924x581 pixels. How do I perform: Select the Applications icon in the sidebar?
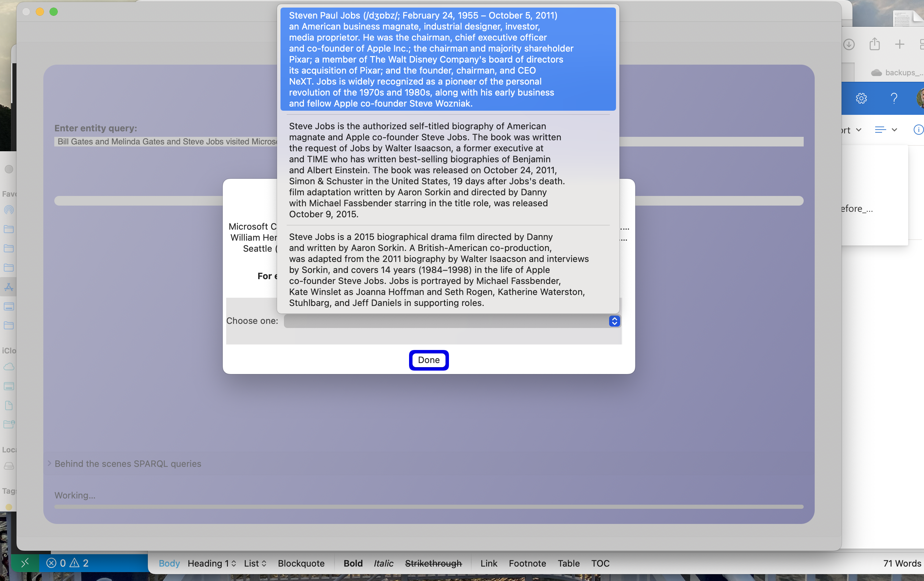tap(9, 287)
